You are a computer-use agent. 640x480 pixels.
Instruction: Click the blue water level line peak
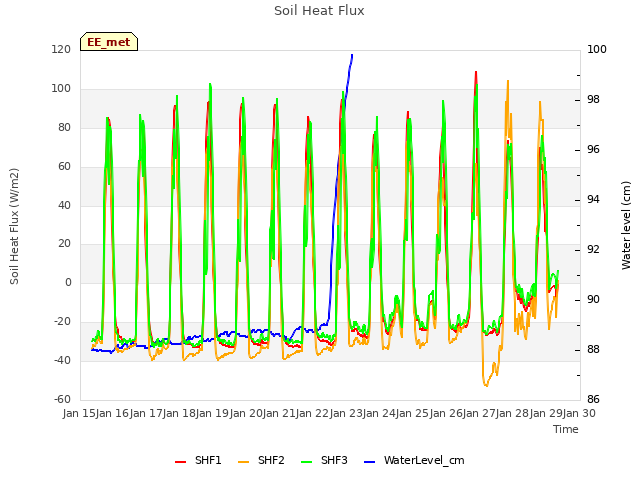point(352,55)
